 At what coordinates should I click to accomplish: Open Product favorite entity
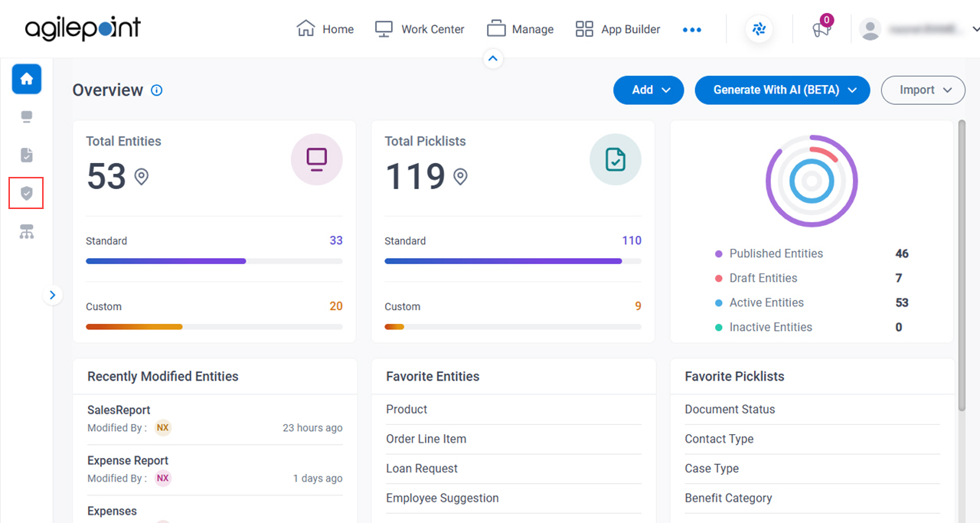pyautogui.click(x=407, y=410)
